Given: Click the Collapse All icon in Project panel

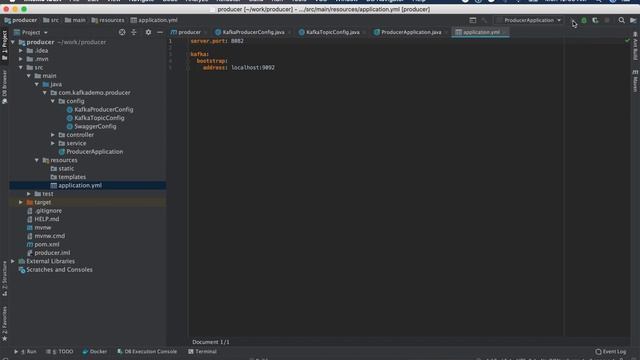Looking at the screenshot, I should point(134,32).
